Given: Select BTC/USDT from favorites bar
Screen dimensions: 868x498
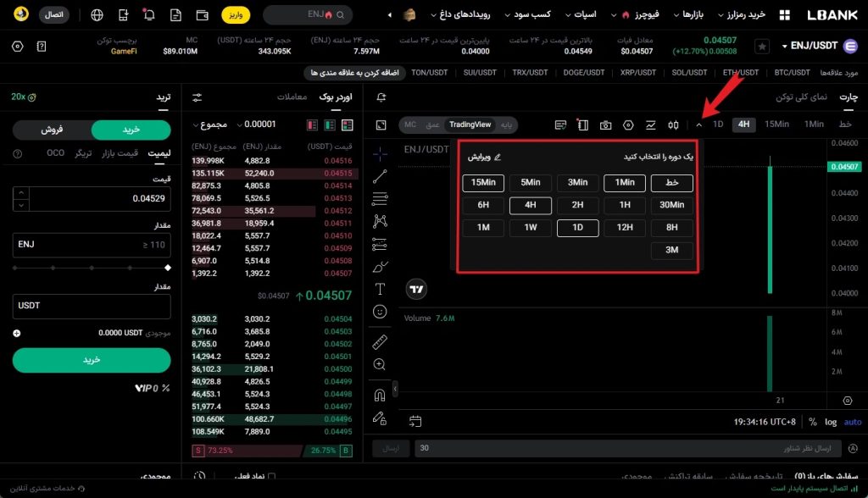Looking at the screenshot, I should (792, 73).
